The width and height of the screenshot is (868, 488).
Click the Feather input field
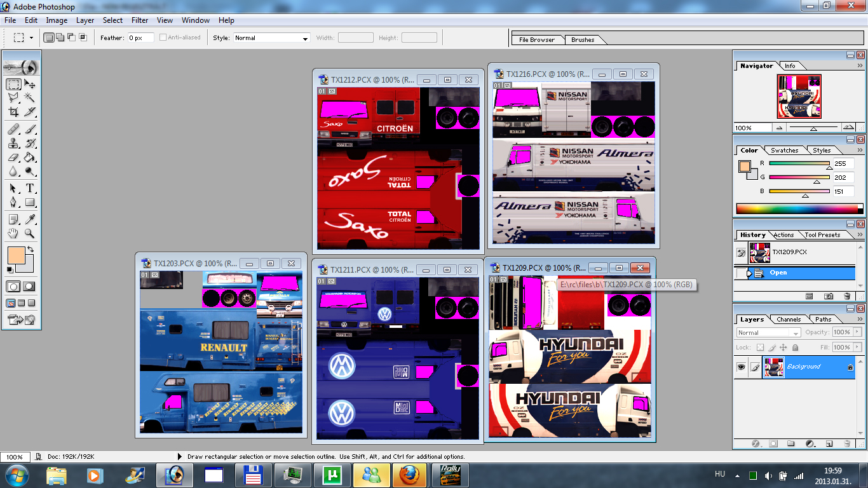[140, 38]
